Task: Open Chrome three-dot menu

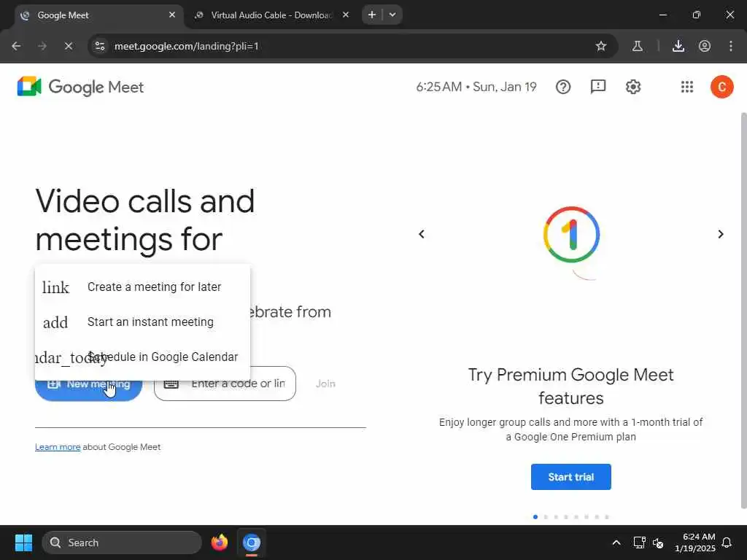Action: click(x=731, y=46)
